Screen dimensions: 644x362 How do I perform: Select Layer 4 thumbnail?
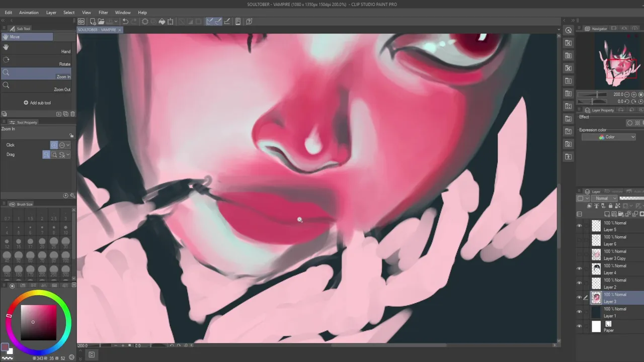tap(596, 269)
